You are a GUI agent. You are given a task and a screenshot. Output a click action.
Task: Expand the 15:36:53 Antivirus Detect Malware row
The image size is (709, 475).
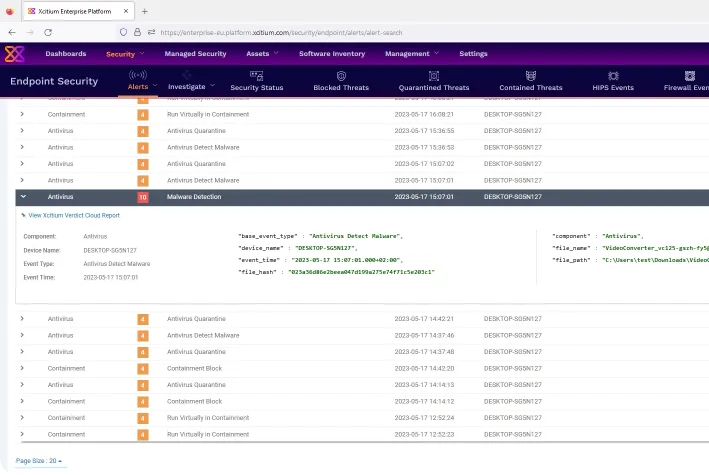(22, 147)
